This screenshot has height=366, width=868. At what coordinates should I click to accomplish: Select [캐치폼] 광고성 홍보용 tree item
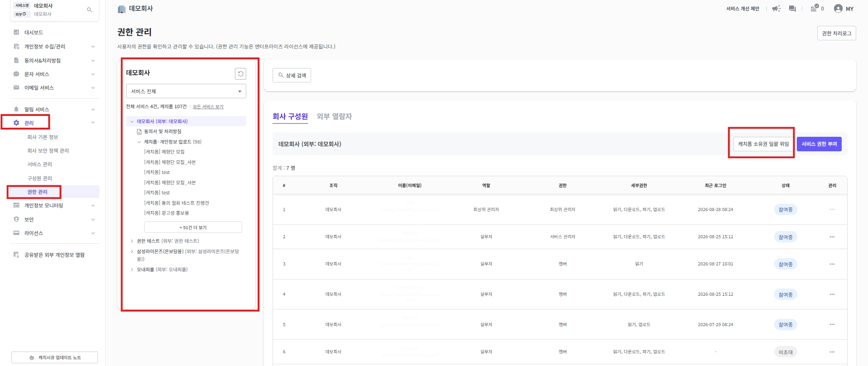(x=166, y=213)
